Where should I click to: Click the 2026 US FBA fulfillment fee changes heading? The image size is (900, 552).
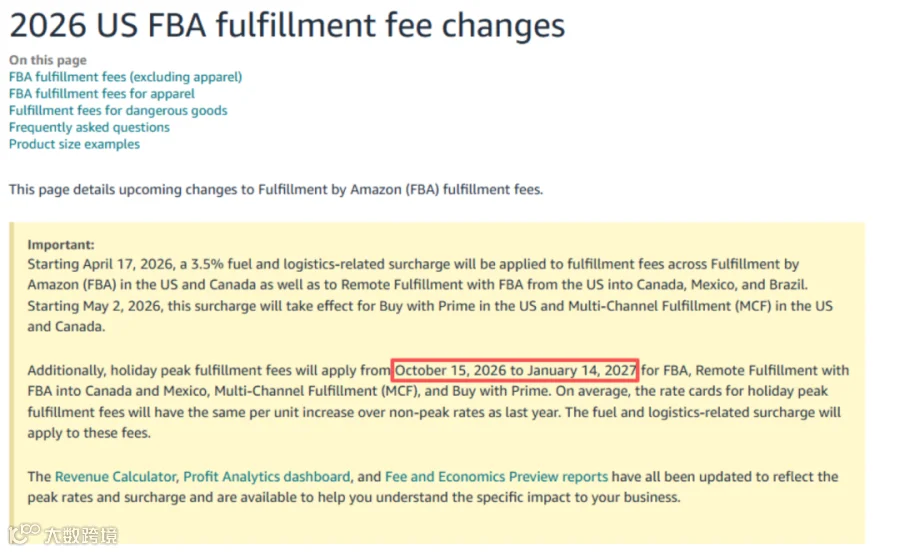click(x=287, y=25)
